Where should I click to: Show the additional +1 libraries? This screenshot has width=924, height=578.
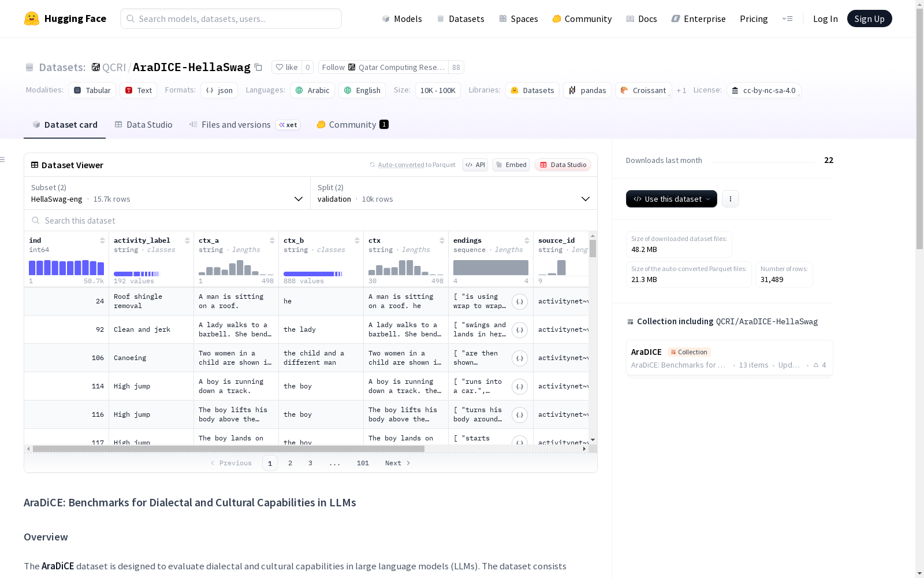(x=681, y=90)
